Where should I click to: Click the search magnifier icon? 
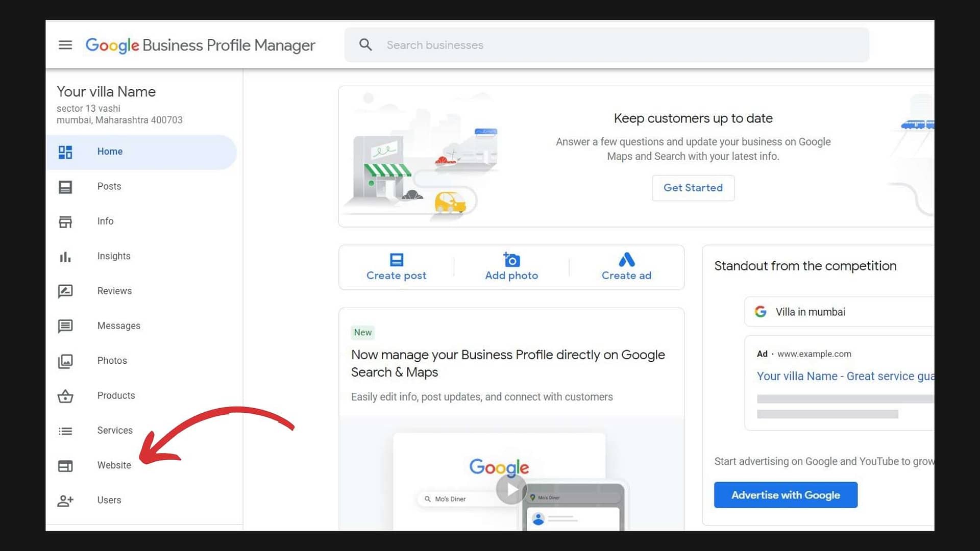365,45
